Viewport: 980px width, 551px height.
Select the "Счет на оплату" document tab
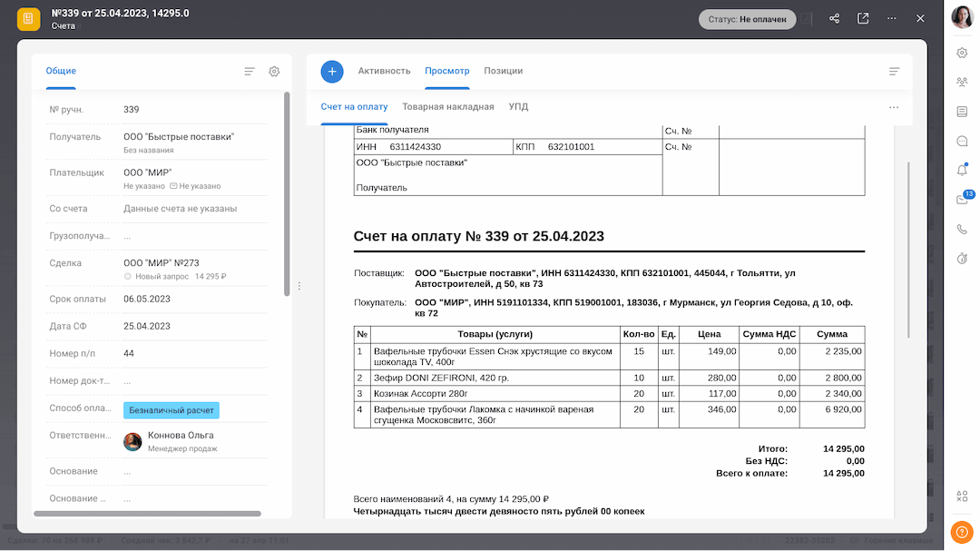(x=354, y=106)
